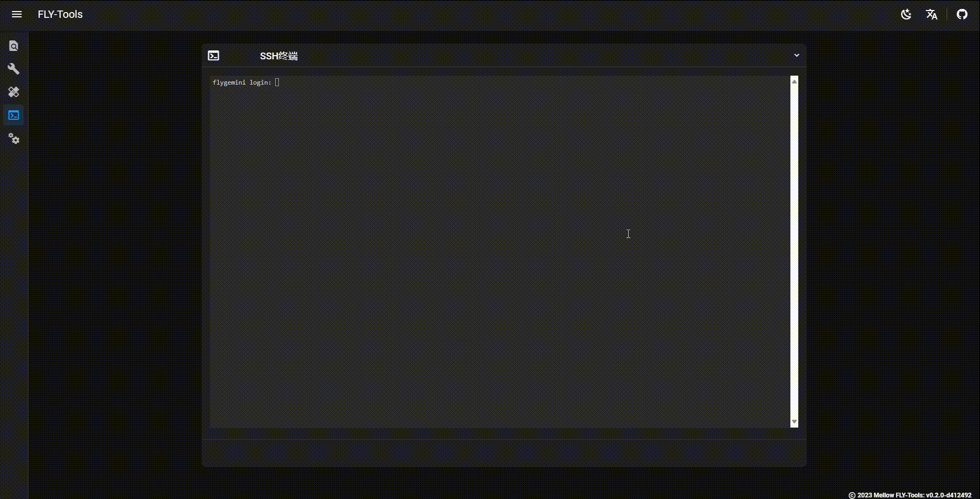Open the hamburger navigation menu
This screenshot has width=980, height=499.
[x=17, y=14]
